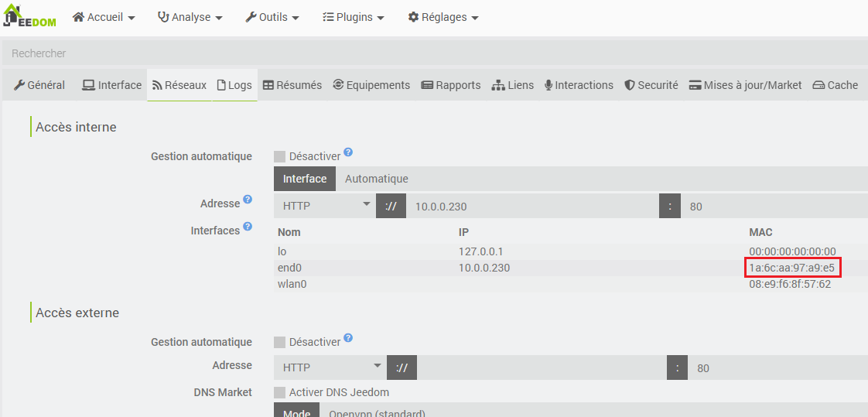Open the Plugins menu
The image size is (868, 417).
tap(354, 17)
